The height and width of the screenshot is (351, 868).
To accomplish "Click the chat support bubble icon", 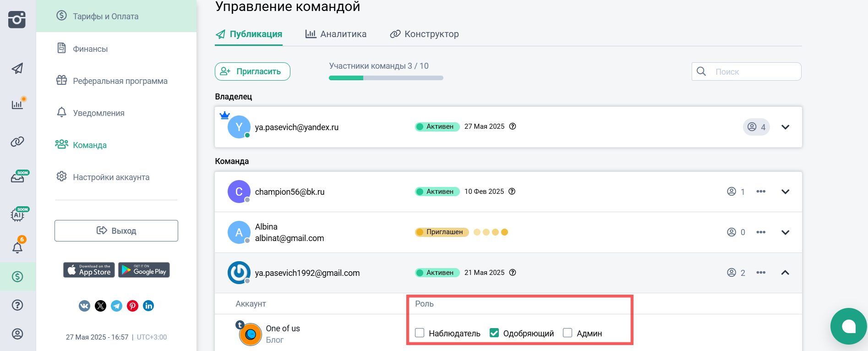I will click(x=848, y=326).
